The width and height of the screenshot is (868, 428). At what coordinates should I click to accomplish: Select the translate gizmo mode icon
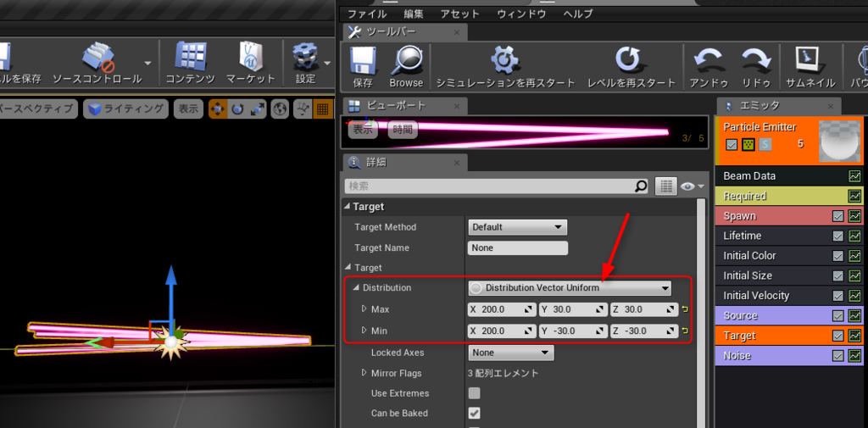click(218, 109)
